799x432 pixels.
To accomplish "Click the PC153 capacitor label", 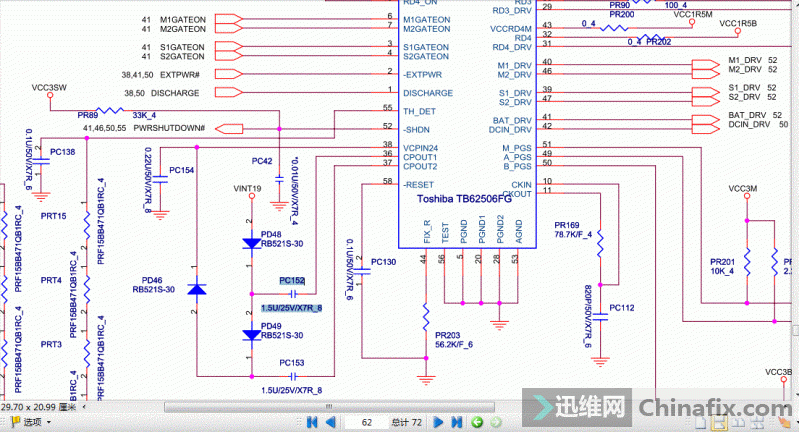I will [291, 363].
